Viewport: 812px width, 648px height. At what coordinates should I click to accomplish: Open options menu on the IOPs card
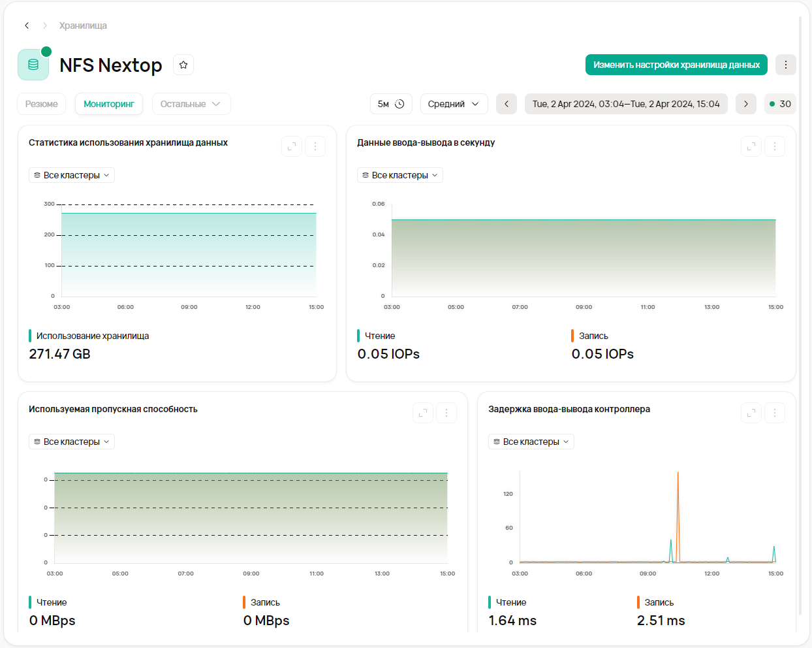coord(775,146)
